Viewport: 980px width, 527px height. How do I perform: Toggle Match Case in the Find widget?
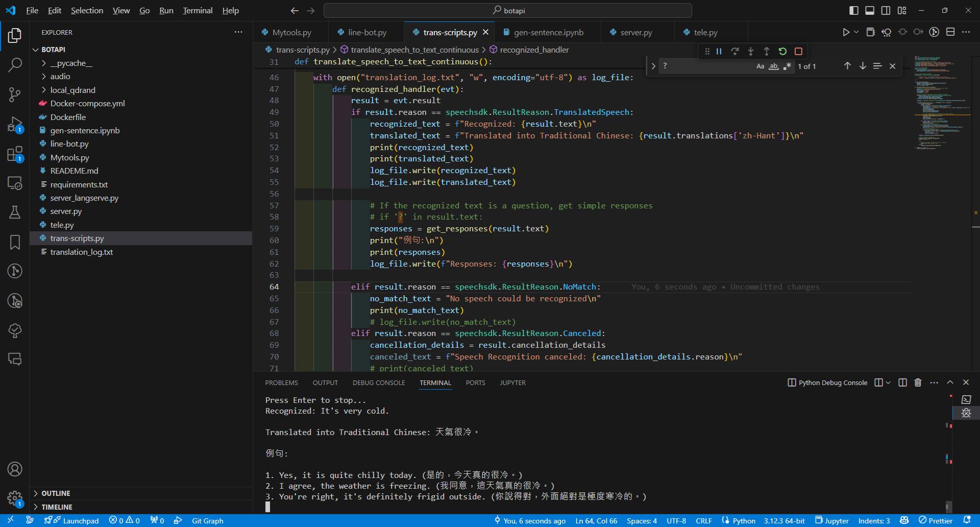pos(760,66)
